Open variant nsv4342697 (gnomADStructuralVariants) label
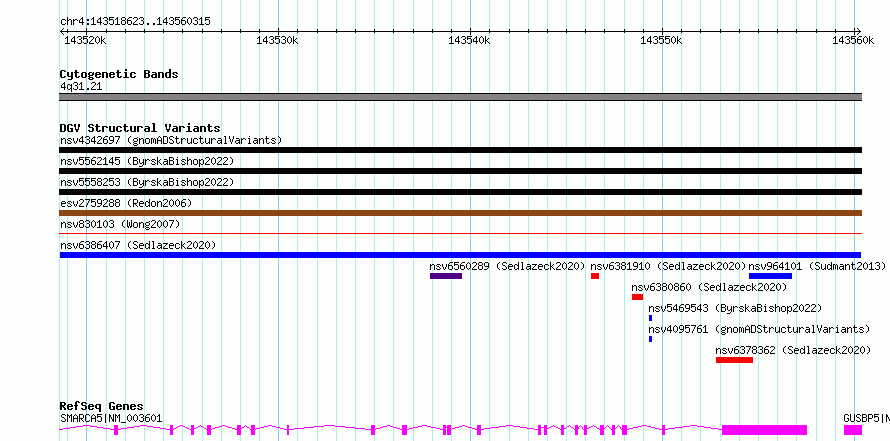Screen dimensions: 890x441 (x=171, y=140)
